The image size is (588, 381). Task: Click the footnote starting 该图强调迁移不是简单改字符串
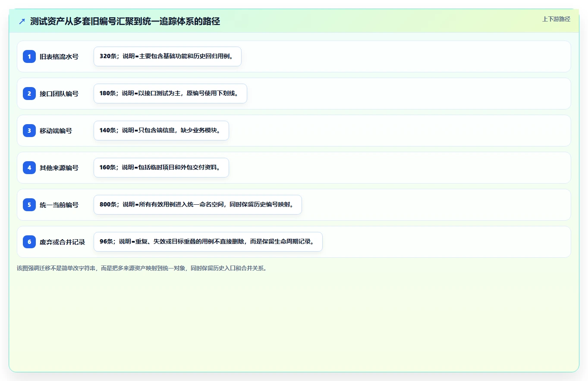click(142, 268)
